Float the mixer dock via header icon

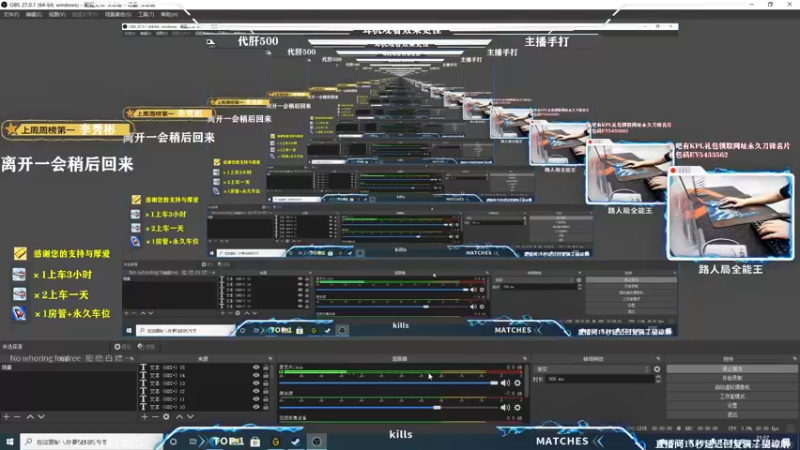524,359
